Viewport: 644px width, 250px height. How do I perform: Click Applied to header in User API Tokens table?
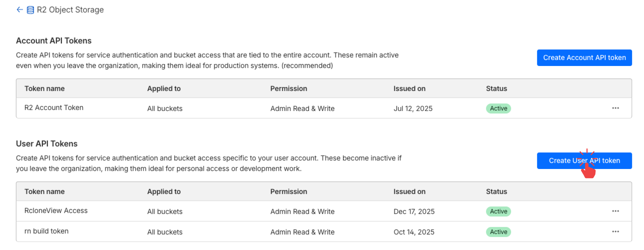[x=164, y=191]
